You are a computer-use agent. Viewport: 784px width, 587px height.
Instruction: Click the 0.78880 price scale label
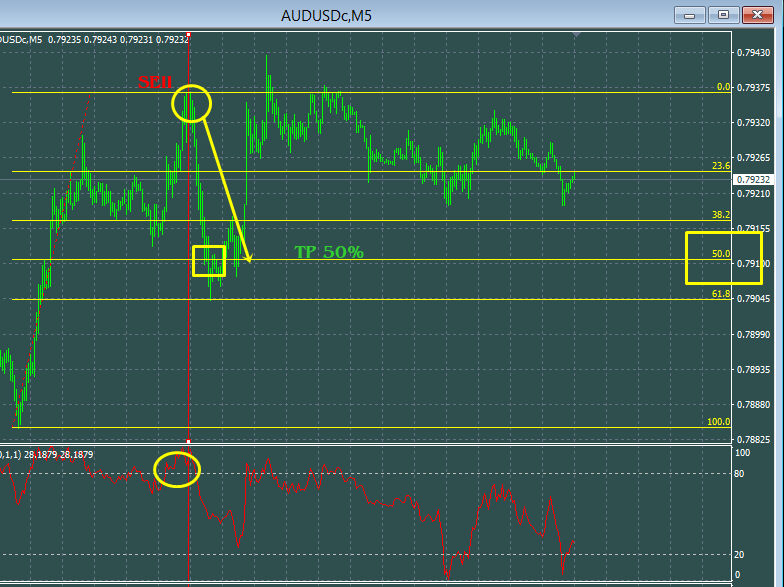click(754, 404)
